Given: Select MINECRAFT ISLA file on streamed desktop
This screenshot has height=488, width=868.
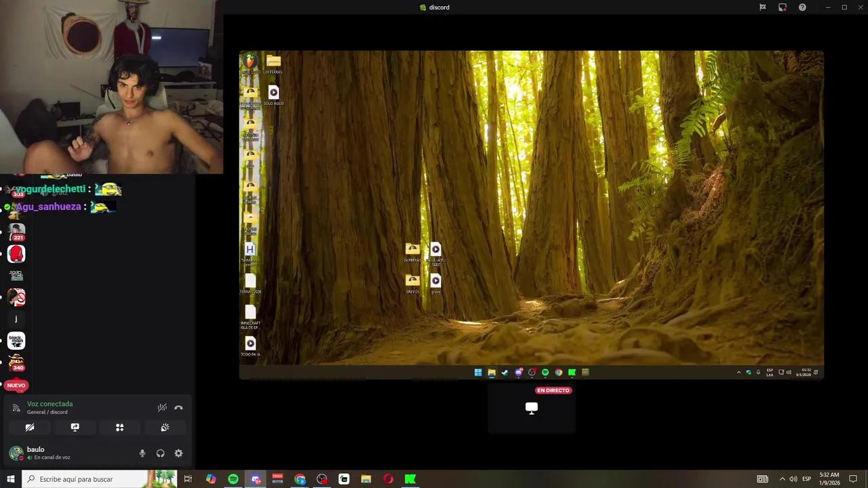Looking at the screenshot, I should tap(250, 316).
